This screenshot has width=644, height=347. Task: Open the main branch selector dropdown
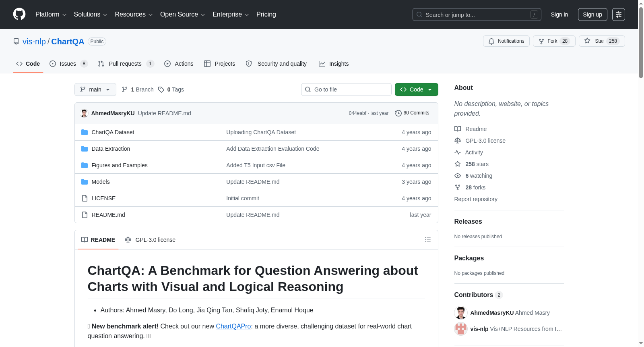pos(95,89)
